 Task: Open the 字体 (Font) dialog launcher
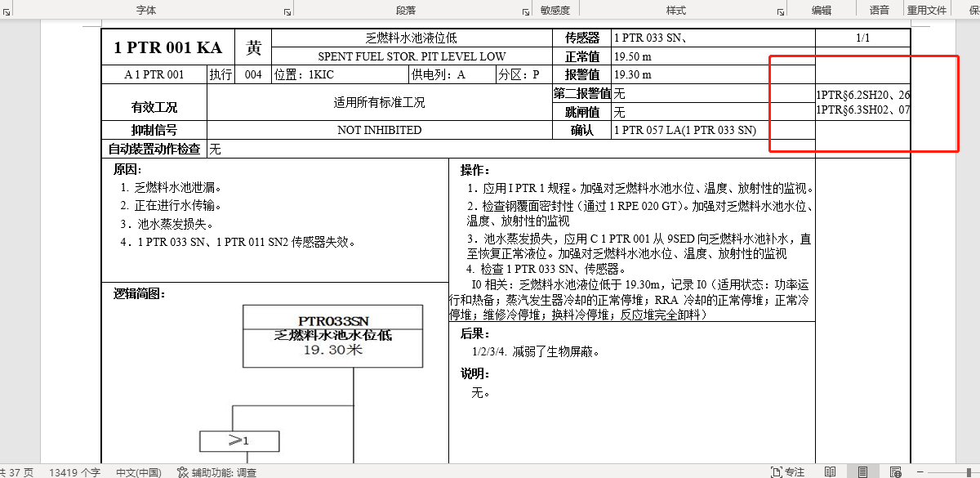pyautogui.click(x=287, y=11)
